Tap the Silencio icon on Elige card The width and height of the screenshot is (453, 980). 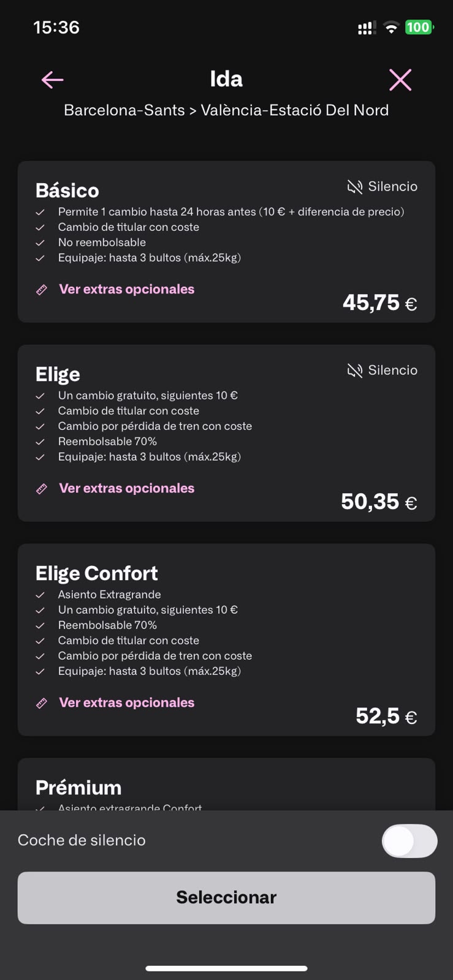pos(355,371)
